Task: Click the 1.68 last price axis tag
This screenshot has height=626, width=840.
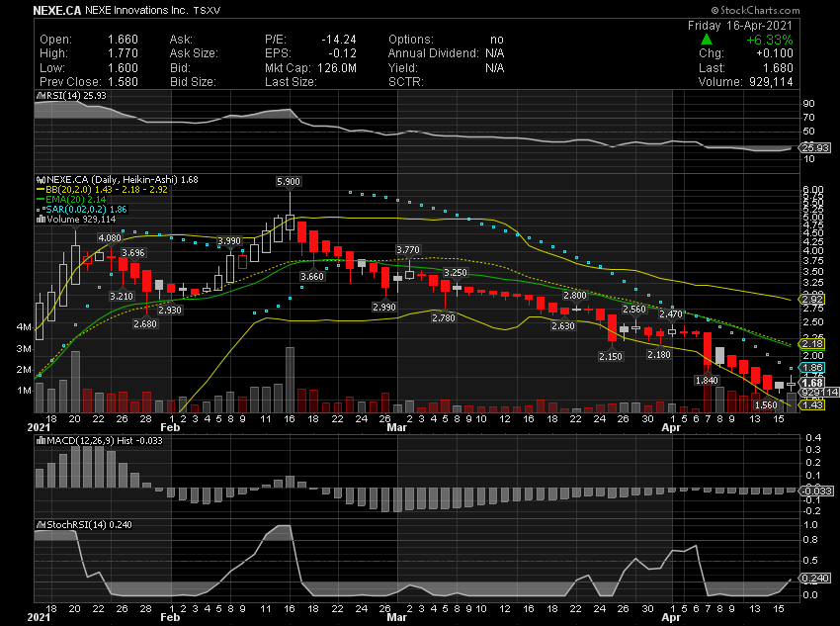Action: point(812,383)
